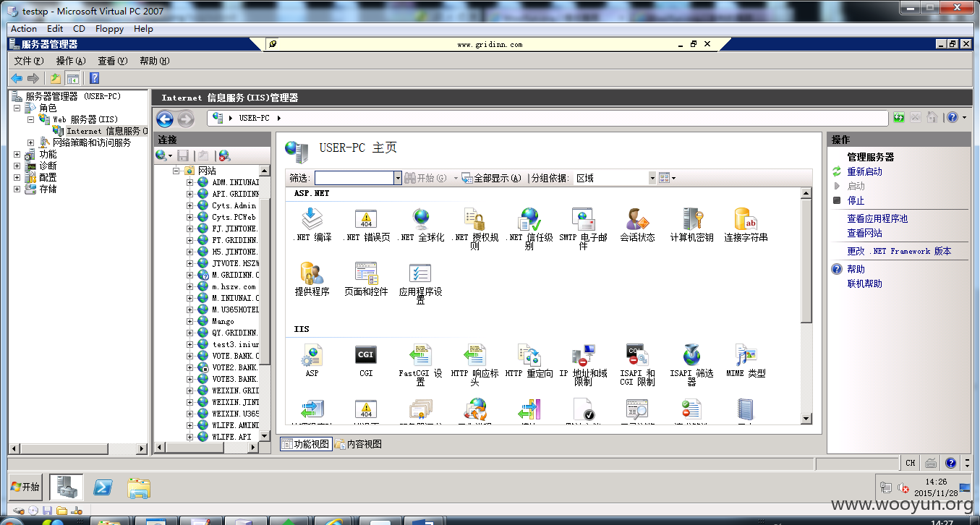Open the 操作(A) menu
Image resolution: width=980 pixels, height=525 pixels.
click(71, 61)
